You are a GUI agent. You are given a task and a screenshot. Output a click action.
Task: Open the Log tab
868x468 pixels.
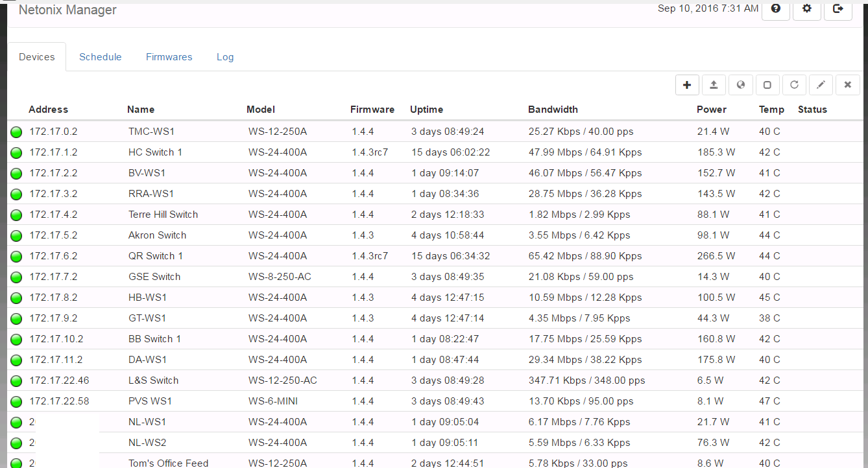tap(225, 57)
